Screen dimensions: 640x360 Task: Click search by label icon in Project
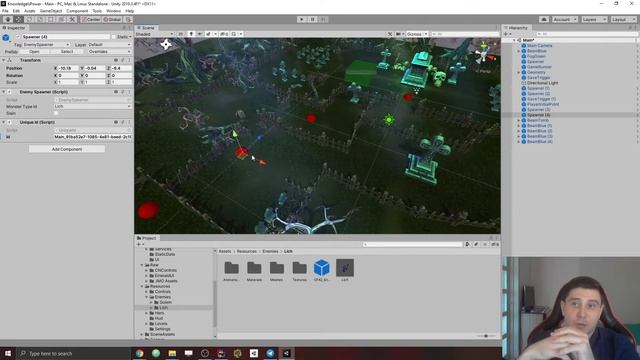pyautogui.click(x=476, y=244)
